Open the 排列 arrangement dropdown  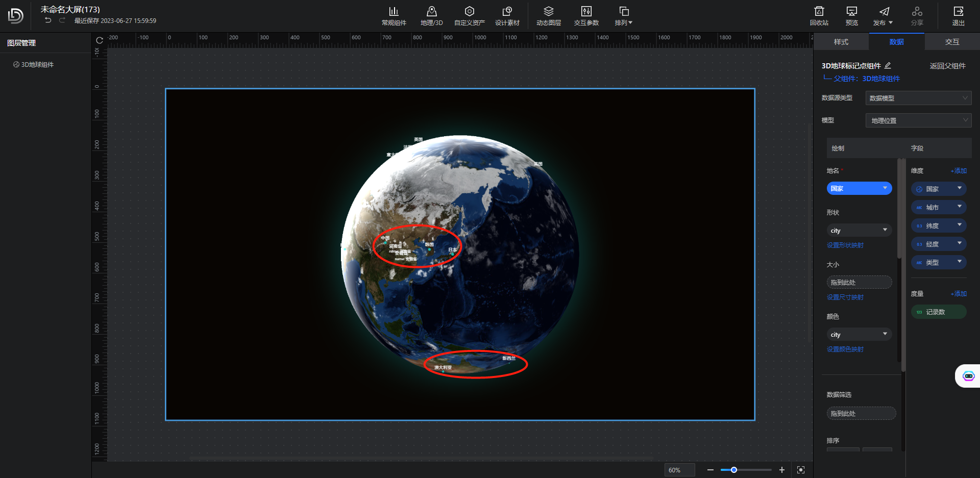pos(624,16)
